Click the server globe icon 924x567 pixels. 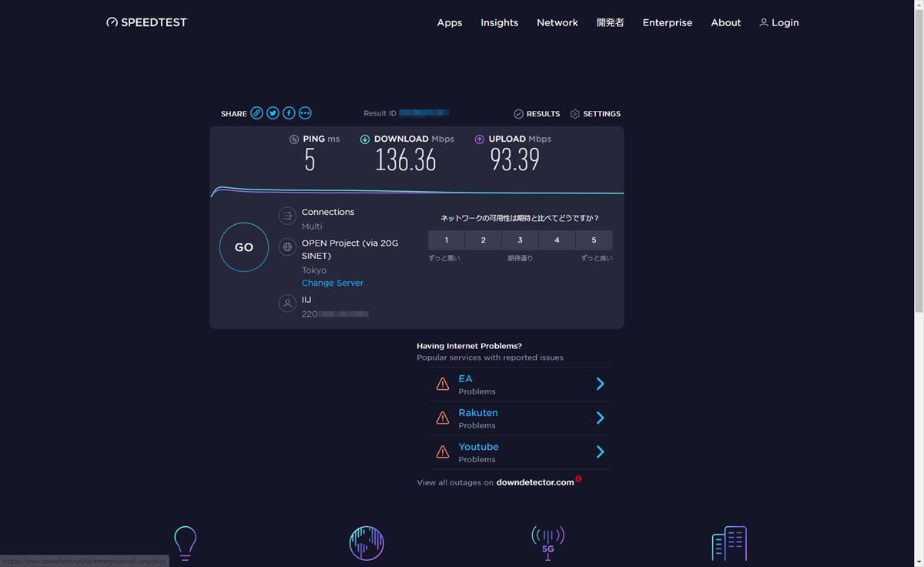click(287, 247)
